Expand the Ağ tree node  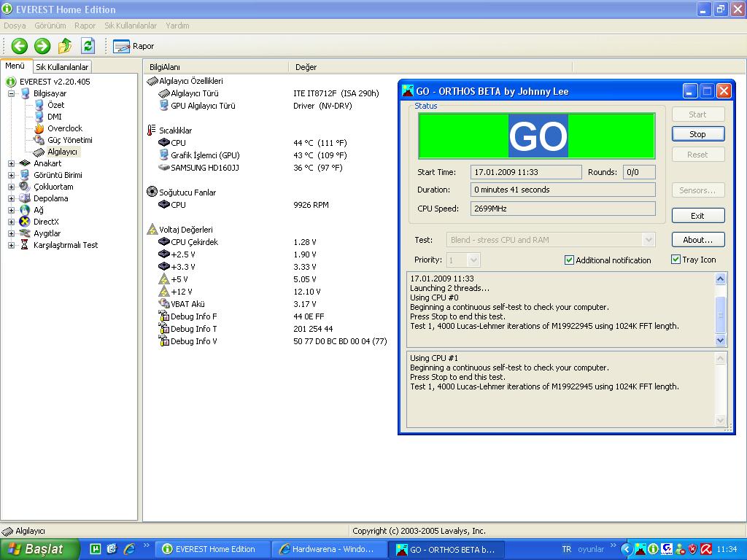(x=12, y=210)
